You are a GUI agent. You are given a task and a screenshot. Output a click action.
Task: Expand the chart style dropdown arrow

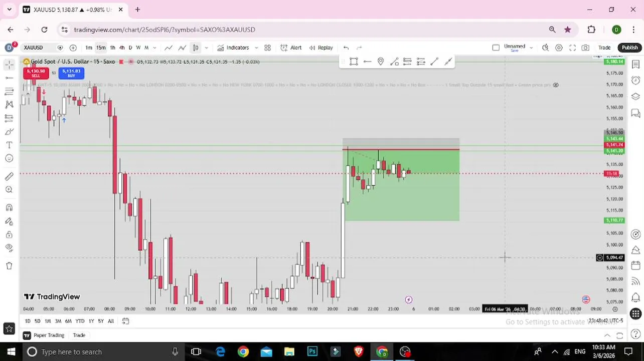pos(206,48)
